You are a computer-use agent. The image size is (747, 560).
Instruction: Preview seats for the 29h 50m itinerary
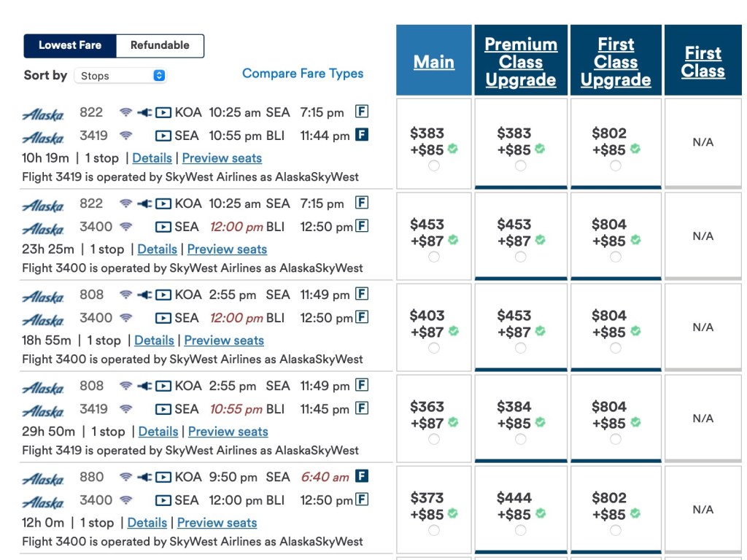click(228, 432)
